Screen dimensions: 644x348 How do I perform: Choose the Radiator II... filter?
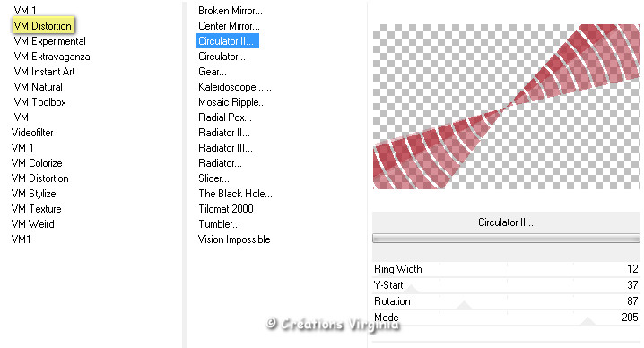[224, 133]
